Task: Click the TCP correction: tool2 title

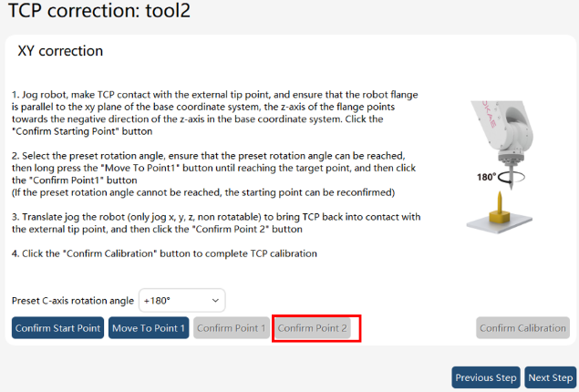Action: (99, 10)
